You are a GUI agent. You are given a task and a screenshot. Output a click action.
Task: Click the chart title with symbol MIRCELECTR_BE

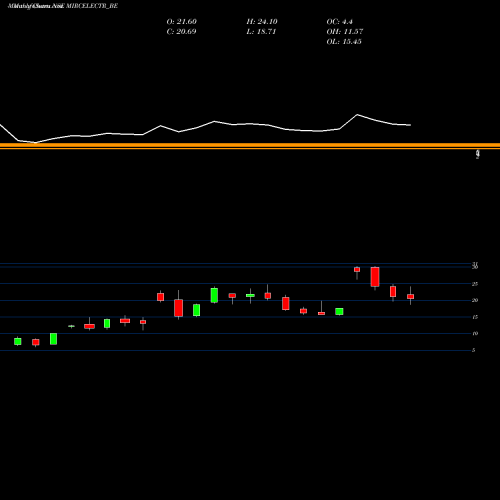(x=63, y=6)
